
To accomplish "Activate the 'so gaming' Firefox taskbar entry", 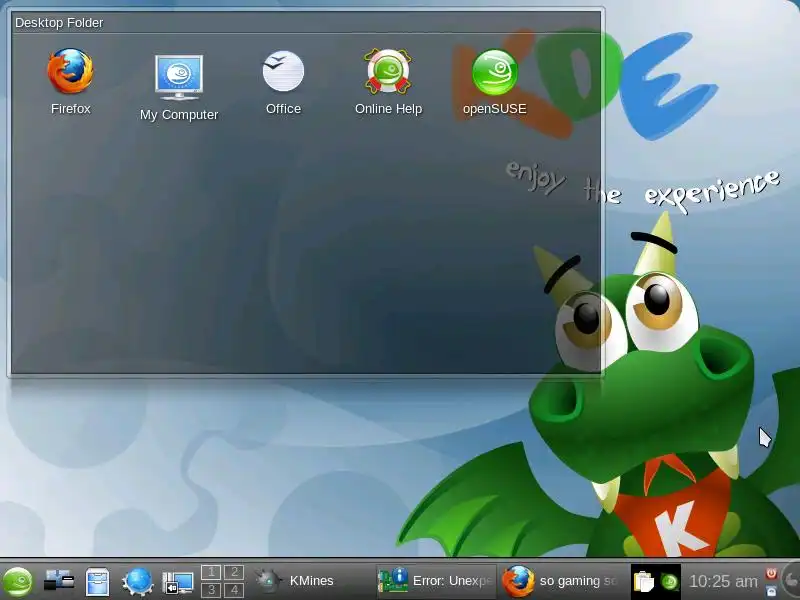I will (x=561, y=581).
